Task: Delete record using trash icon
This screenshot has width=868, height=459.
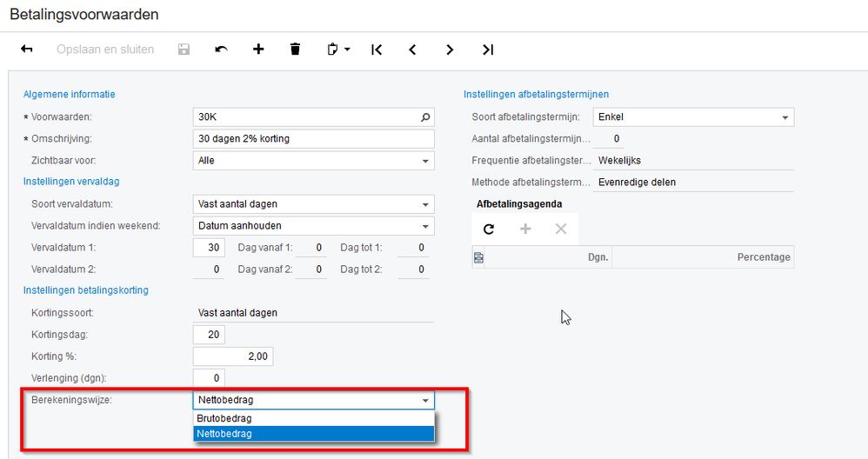Action: (x=295, y=50)
